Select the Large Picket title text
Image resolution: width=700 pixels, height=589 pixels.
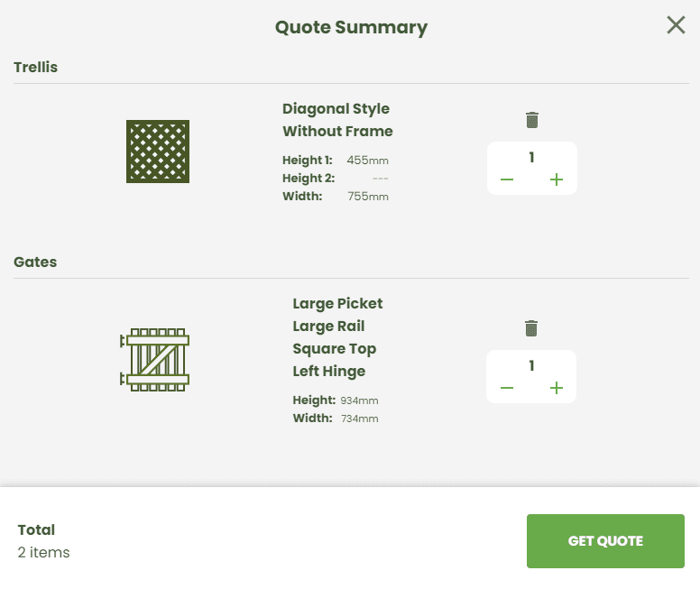(337, 304)
